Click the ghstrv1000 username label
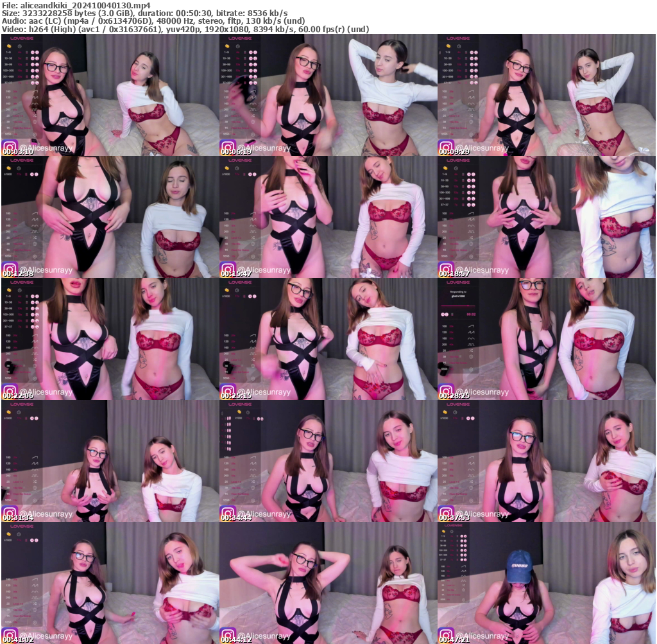The height and width of the screenshot is (644, 657). pos(458,296)
